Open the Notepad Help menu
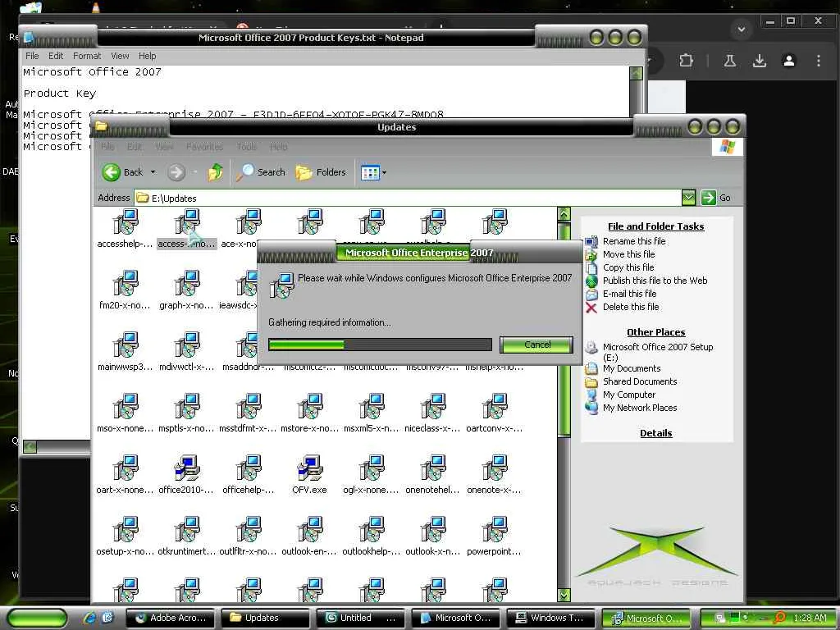This screenshot has height=630, width=840. tap(148, 56)
